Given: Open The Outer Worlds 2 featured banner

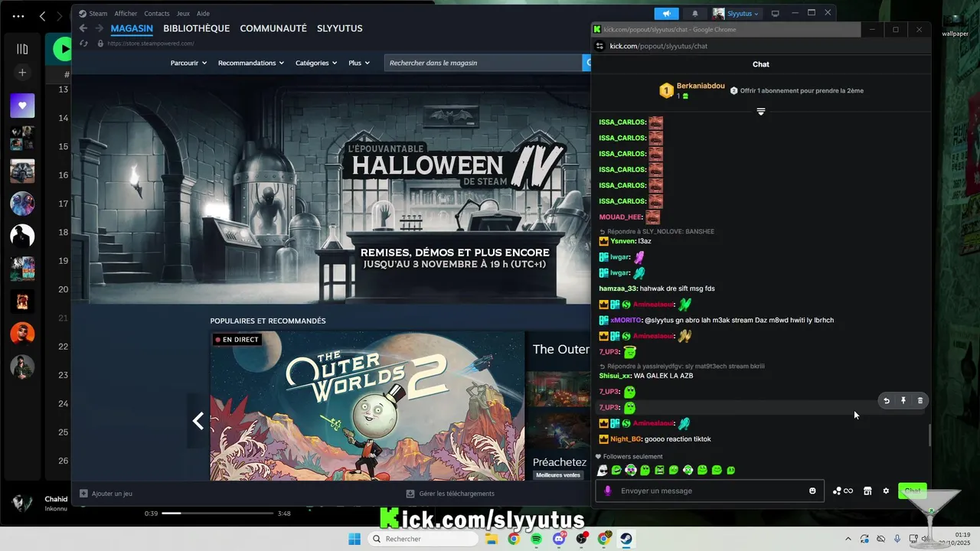Looking at the screenshot, I should 367,406.
